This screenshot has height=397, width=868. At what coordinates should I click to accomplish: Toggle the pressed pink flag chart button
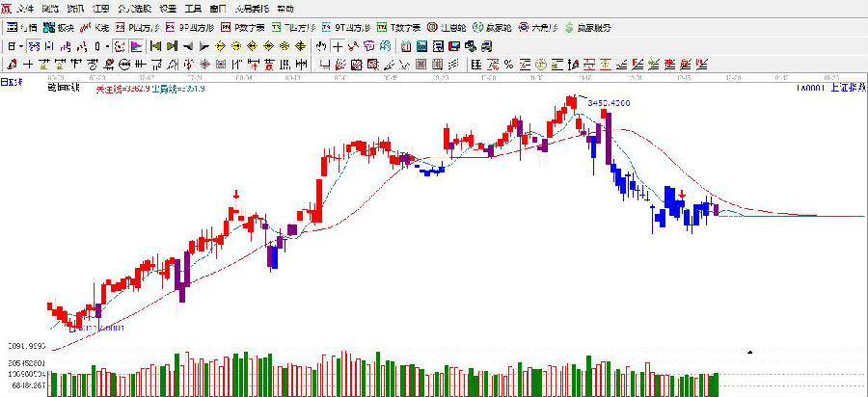tap(136, 45)
